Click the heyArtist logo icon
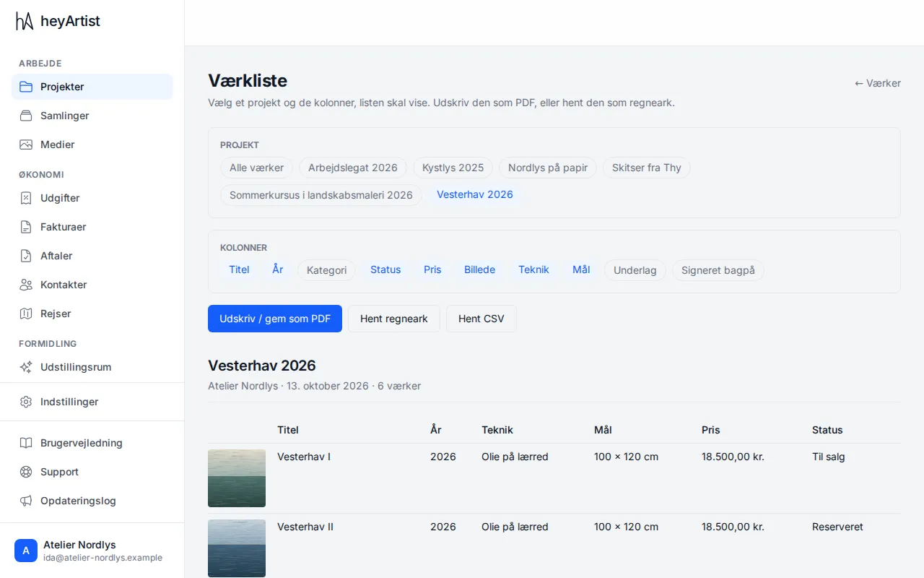This screenshot has height=578, width=924. click(x=25, y=22)
